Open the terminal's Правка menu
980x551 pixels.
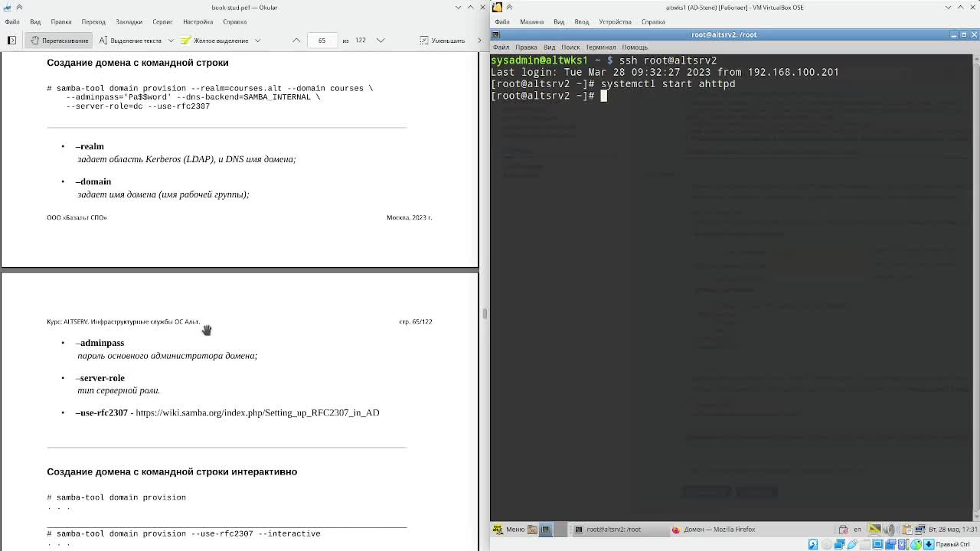(526, 47)
